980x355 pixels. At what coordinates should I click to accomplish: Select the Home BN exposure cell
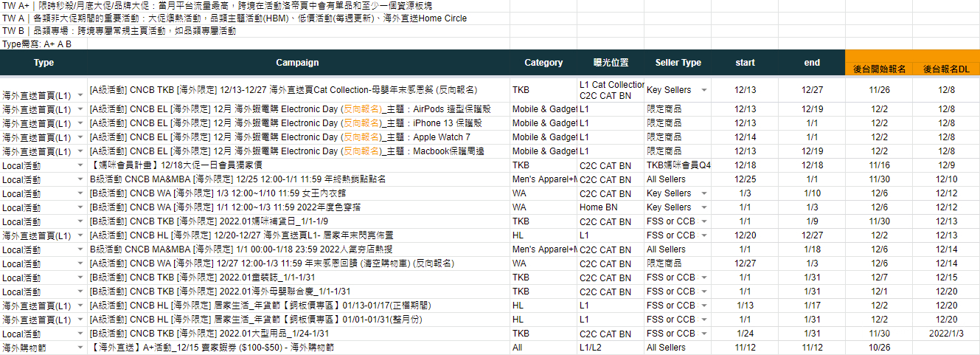[598, 207]
